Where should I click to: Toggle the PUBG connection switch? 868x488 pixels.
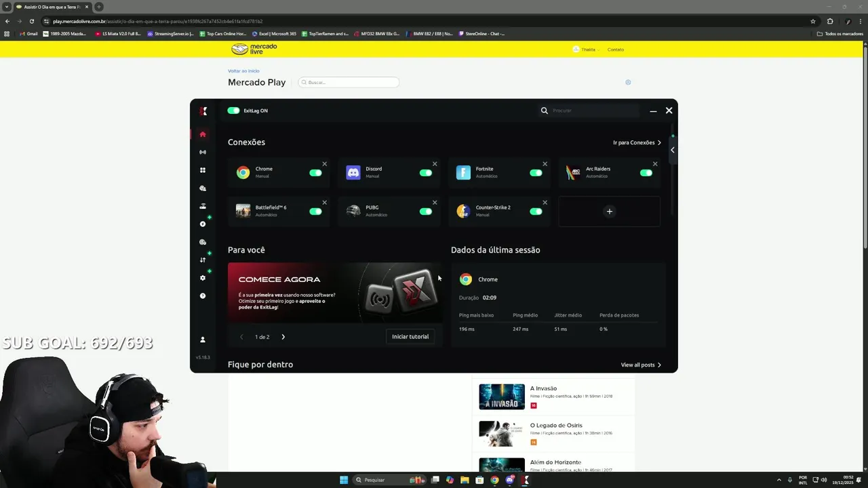[x=426, y=211]
